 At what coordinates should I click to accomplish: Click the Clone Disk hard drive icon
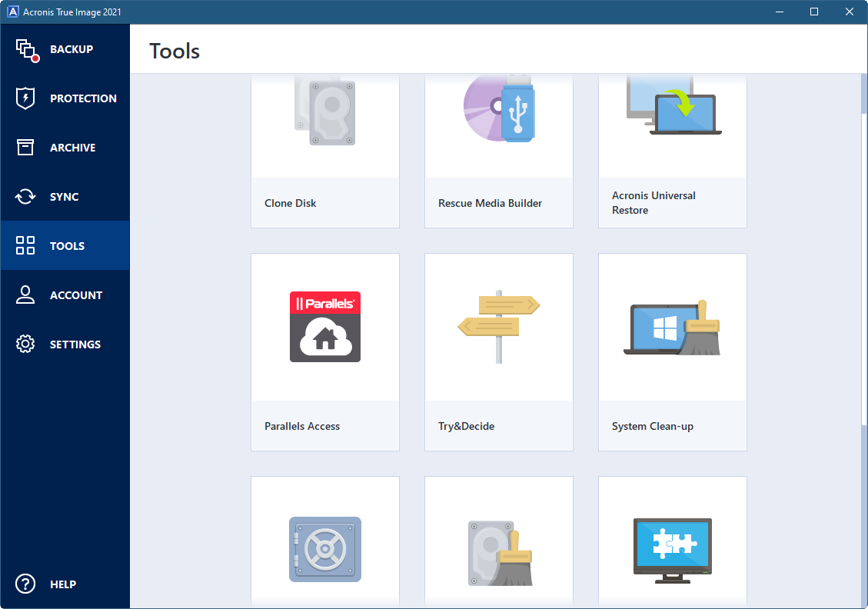pyautogui.click(x=325, y=111)
